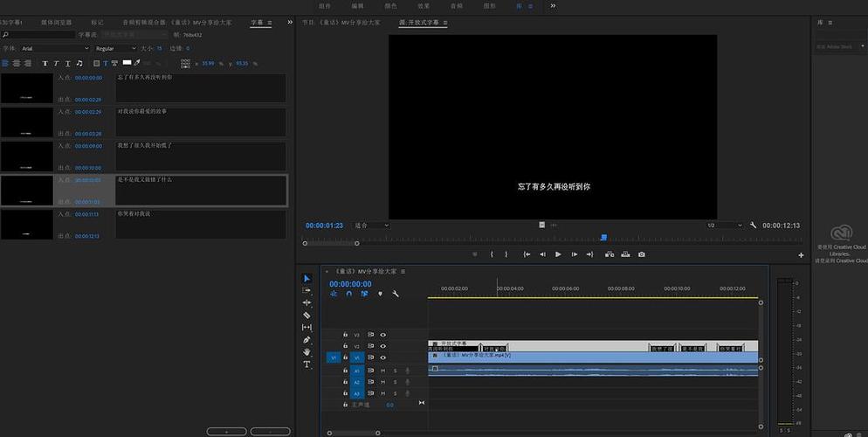Toggle bold caption text style
Viewport: 868px width, 437px height.
[45, 64]
